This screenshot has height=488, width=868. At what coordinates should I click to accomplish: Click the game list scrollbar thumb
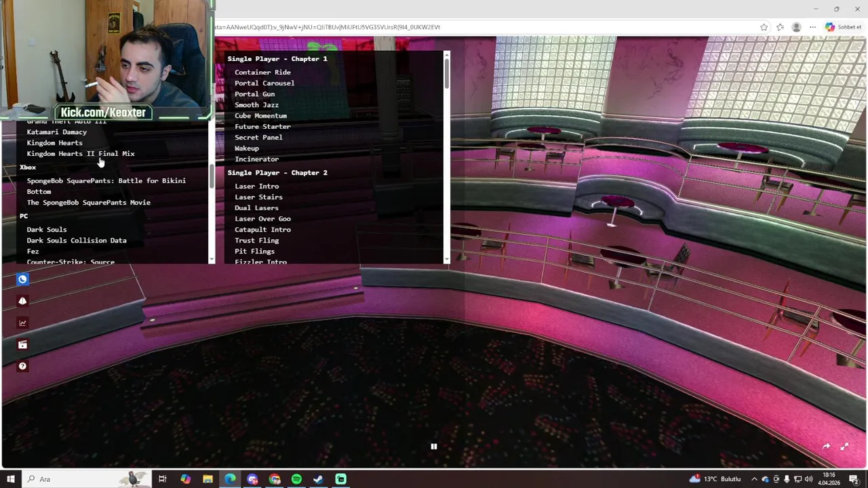click(x=212, y=177)
